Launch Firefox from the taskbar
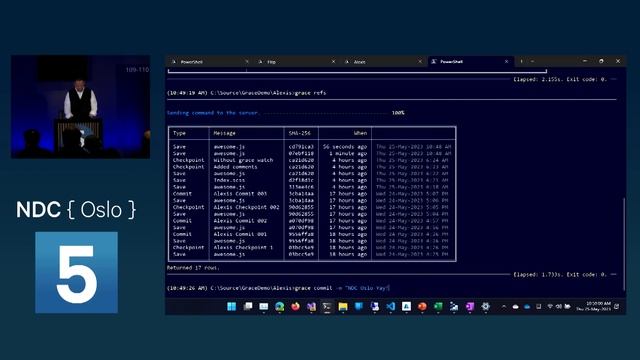640x360 pixels. point(296,307)
